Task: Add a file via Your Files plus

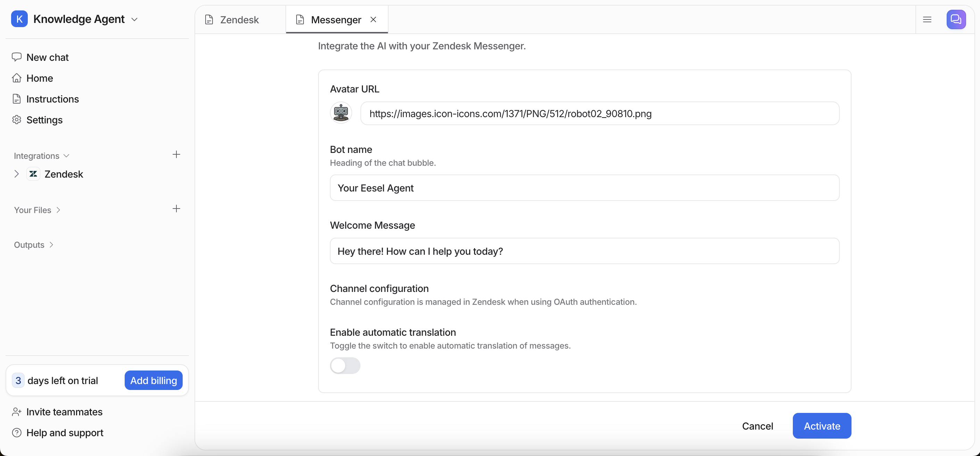Action: 176,209
